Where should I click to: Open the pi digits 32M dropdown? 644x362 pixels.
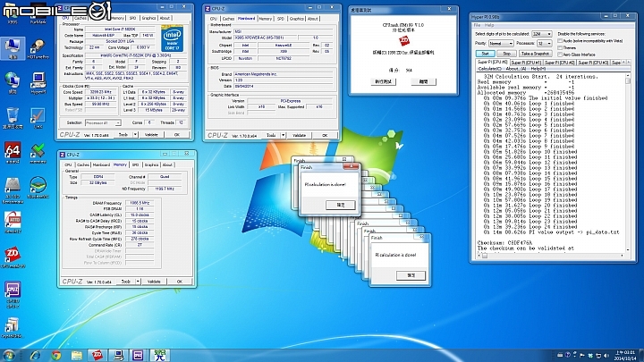541,34
